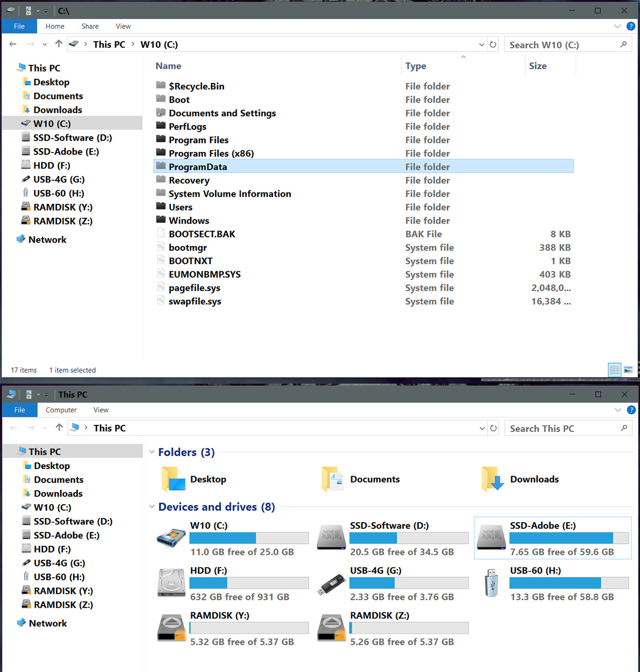Click the Downloads folder icon under Folders (3)
The height and width of the screenshot is (672, 640).
pos(493,479)
